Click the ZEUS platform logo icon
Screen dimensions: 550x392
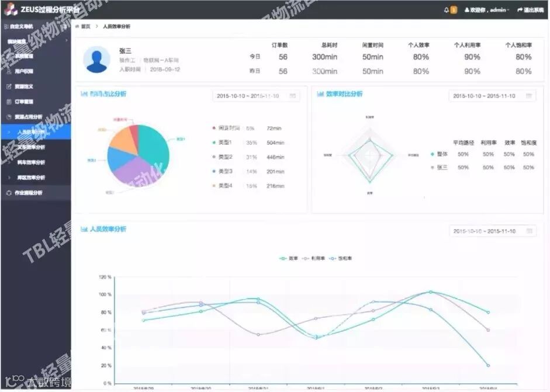pyautogui.click(x=11, y=9)
